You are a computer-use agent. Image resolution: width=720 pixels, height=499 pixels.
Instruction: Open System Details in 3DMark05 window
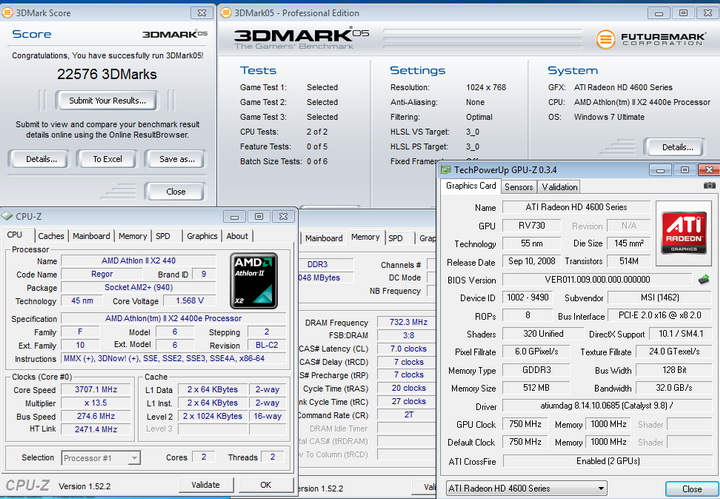677,147
